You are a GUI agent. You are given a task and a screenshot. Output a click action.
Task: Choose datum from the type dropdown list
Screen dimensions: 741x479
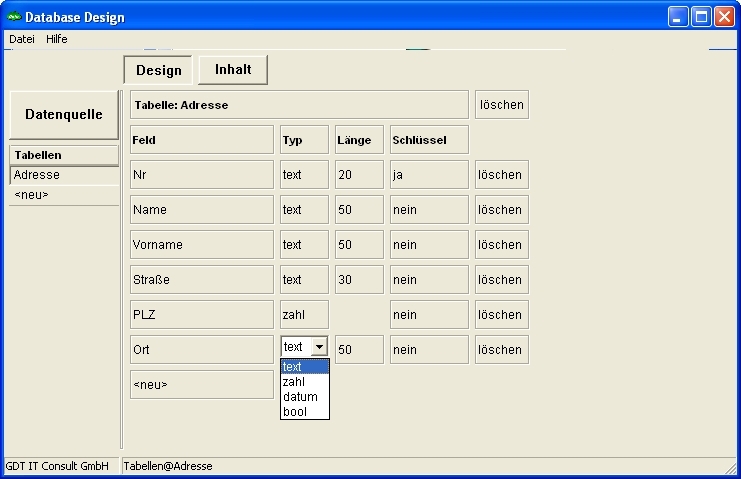[300, 397]
